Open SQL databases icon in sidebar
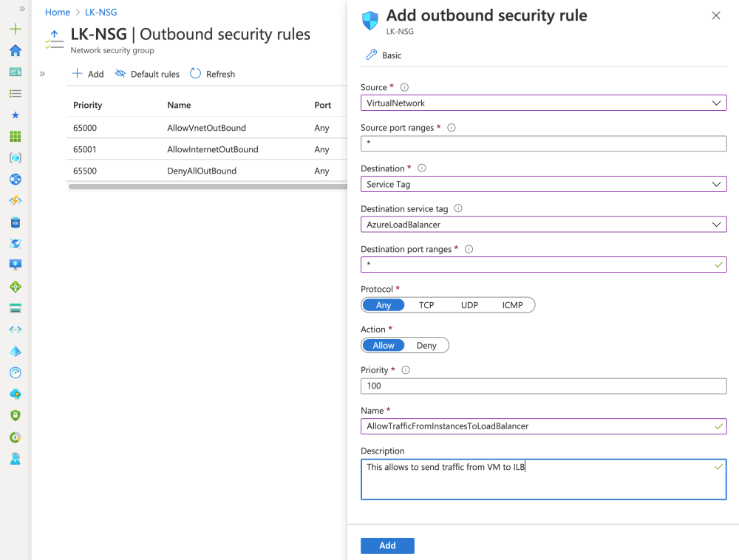Screen dimensions: 739x560 coord(16,222)
